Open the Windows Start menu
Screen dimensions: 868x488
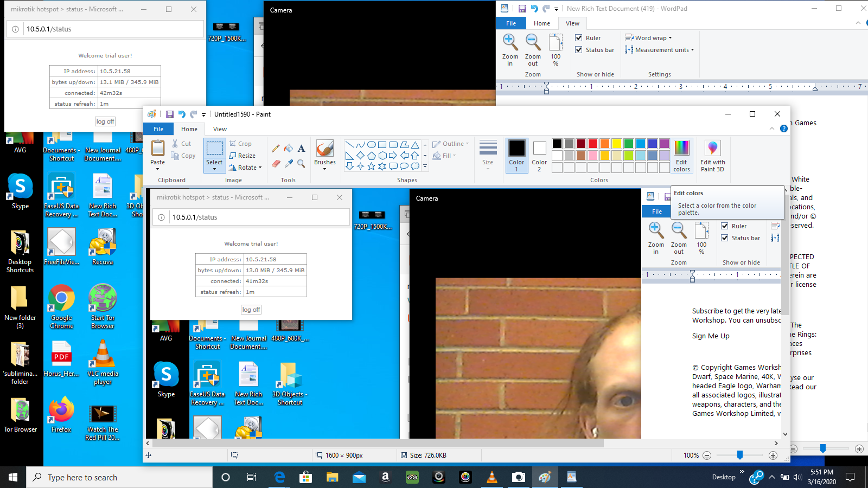point(13,477)
